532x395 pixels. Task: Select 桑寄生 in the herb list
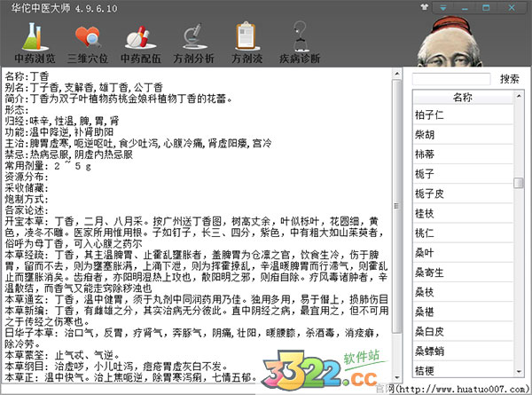(463, 273)
